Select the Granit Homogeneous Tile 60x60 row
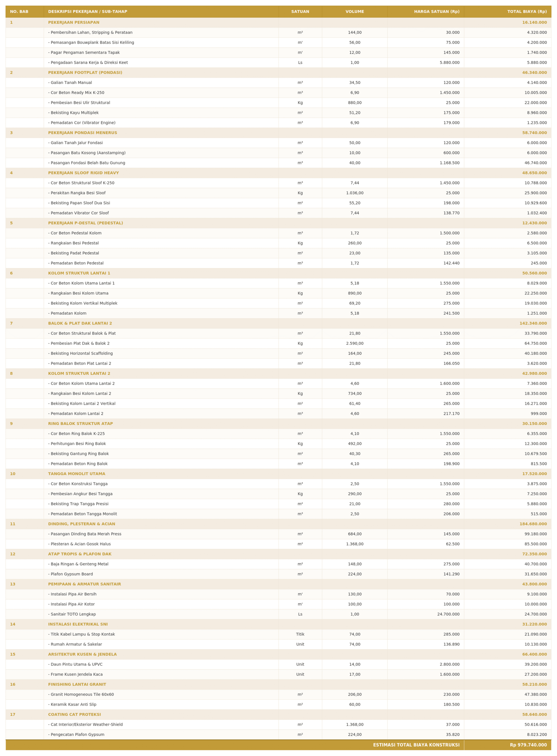 coord(278,694)
